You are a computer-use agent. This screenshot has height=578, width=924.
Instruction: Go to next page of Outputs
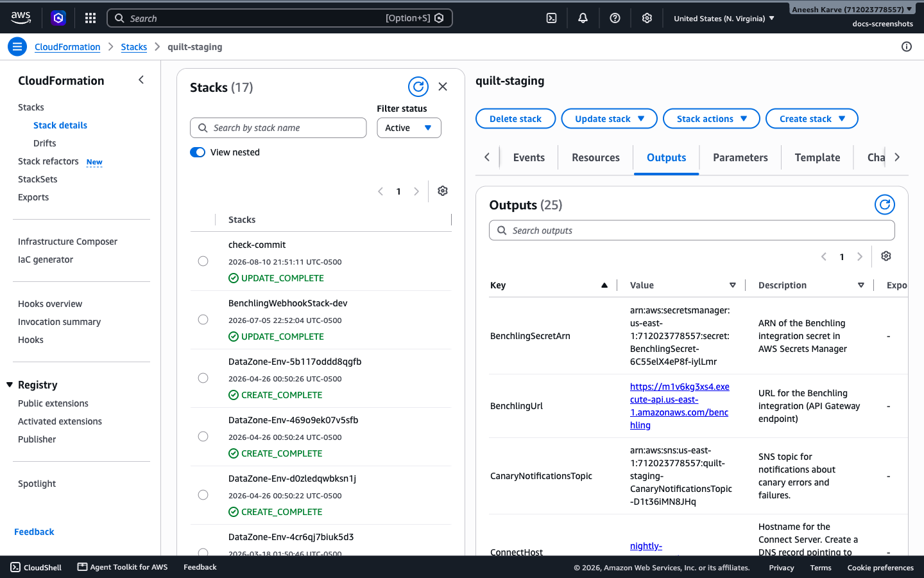click(860, 257)
